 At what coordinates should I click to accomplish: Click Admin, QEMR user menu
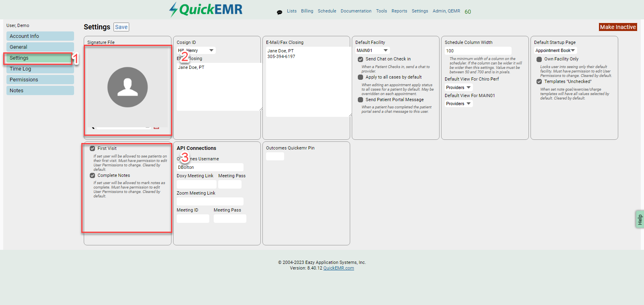pos(446,11)
